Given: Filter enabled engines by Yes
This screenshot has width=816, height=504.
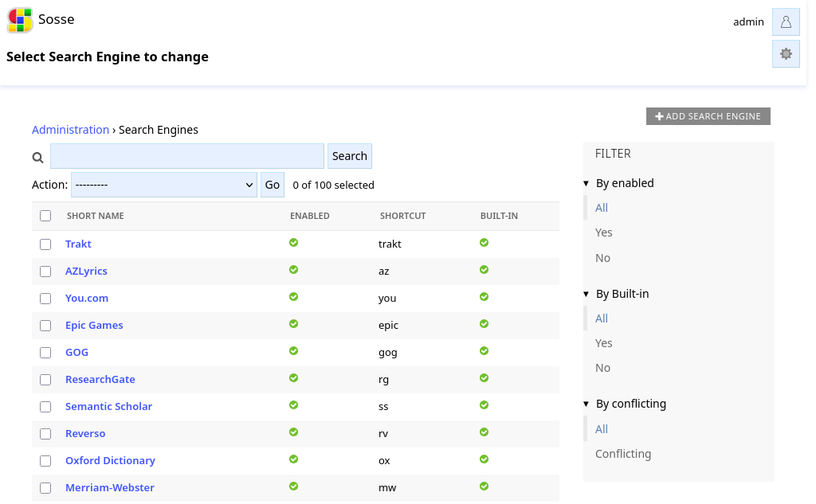Looking at the screenshot, I should click(604, 232).
